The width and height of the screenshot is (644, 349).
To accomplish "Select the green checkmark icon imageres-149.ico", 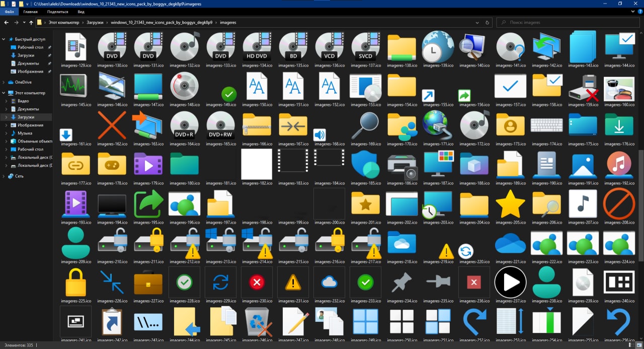I will point(229,94).
